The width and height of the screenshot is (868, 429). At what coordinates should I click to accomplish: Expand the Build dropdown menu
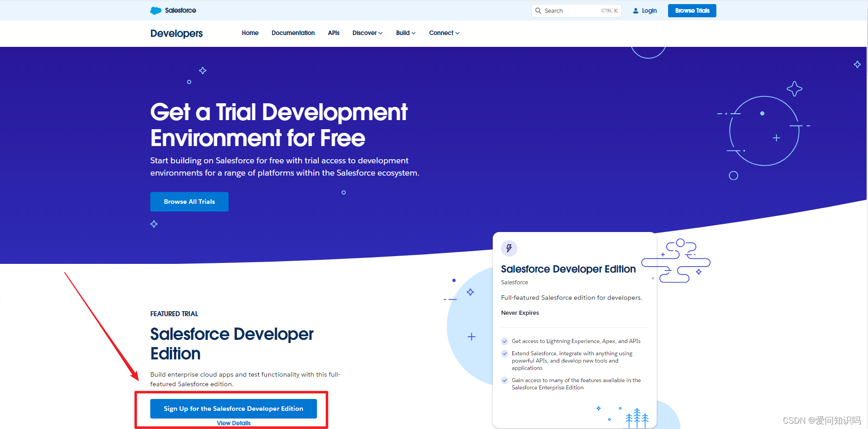[406, 33]
